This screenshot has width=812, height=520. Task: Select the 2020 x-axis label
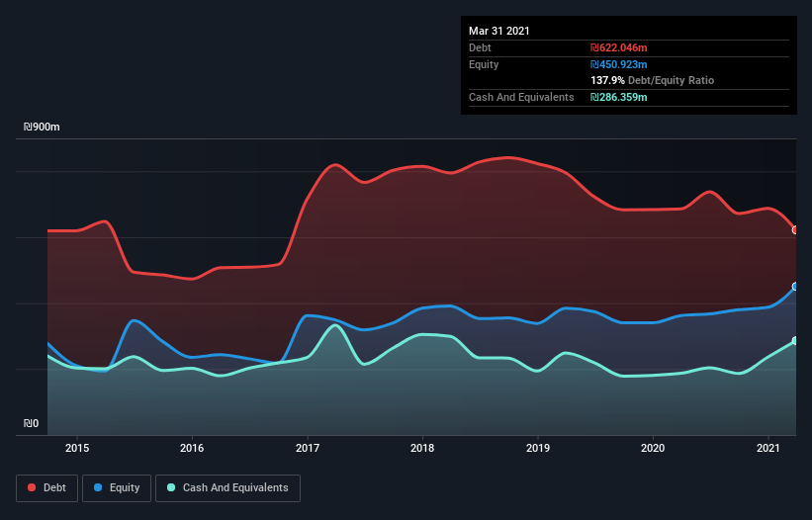pyautogui.click(x=653, y=448)
